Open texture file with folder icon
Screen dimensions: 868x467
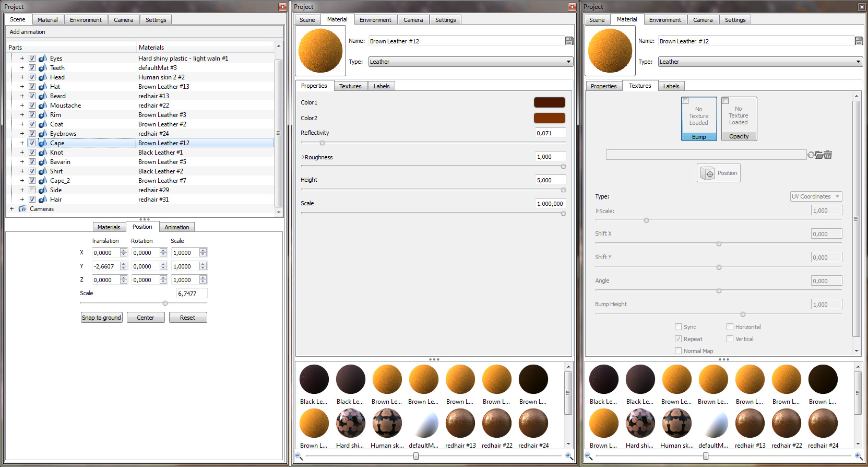click(819, 155)
